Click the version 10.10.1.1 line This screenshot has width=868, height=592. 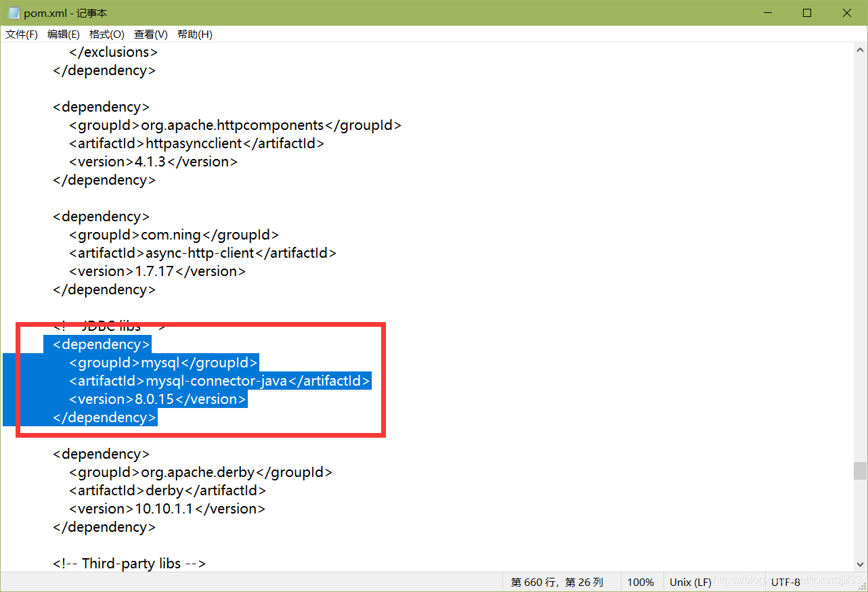pyautogui.click(x=167, y=509)
